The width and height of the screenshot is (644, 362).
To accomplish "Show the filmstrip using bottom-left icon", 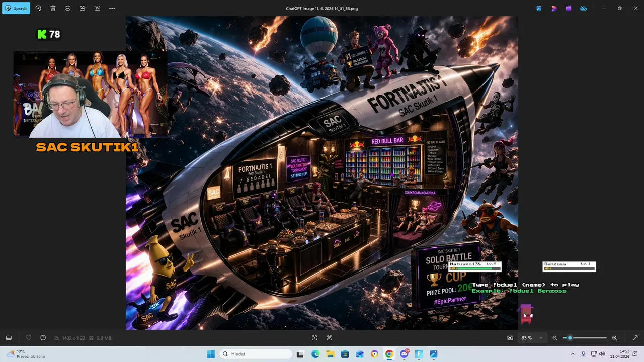I will pos(9,338).
